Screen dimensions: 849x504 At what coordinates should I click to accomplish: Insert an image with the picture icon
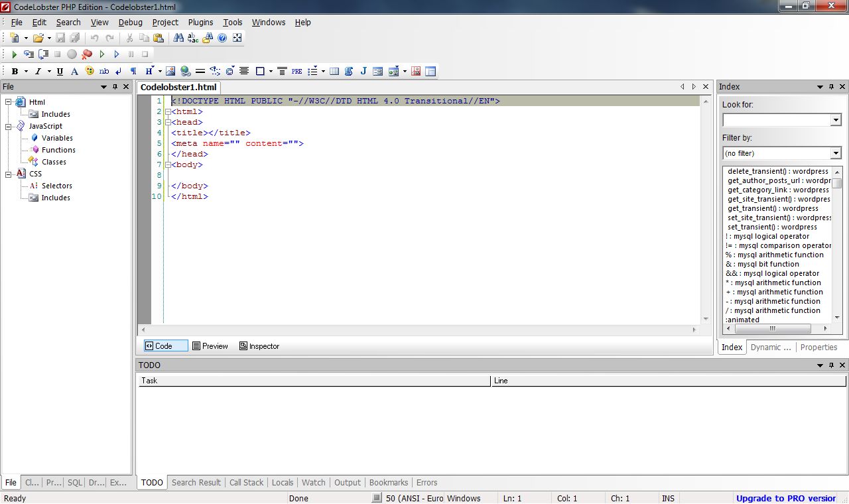(170, 71)
